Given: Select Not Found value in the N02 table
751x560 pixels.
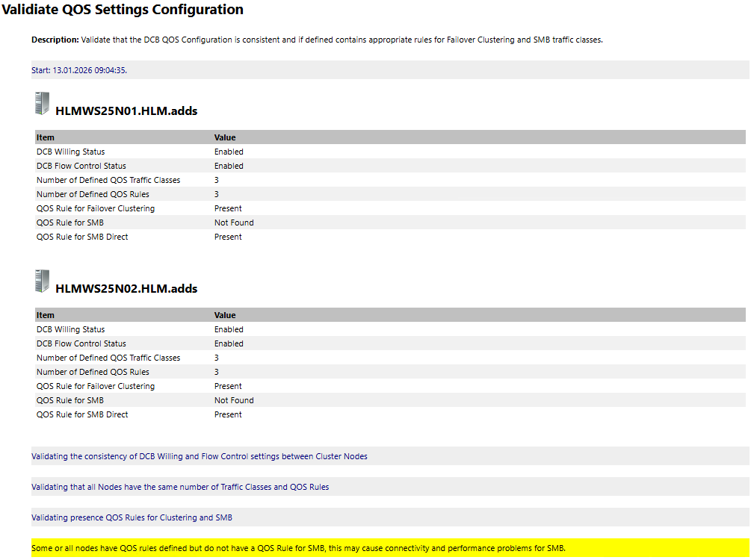Looking at the screenshot, I should click(x=234, y=400).
